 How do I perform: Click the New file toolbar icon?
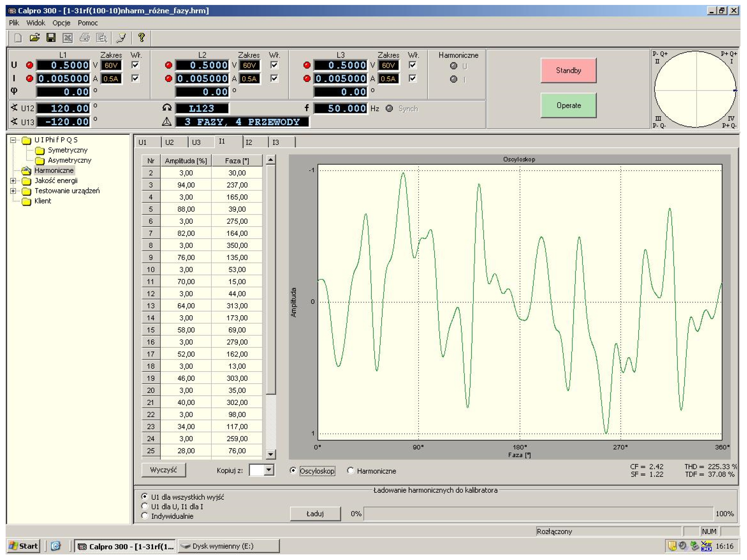pyautogui.click(x=18, y=38)
